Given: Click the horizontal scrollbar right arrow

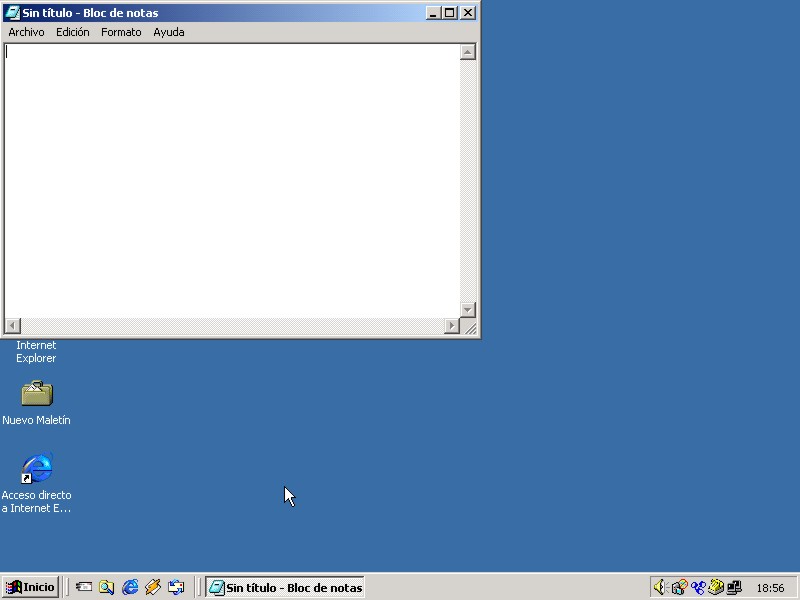Looking at the screenshot, I should click(452, 326).
